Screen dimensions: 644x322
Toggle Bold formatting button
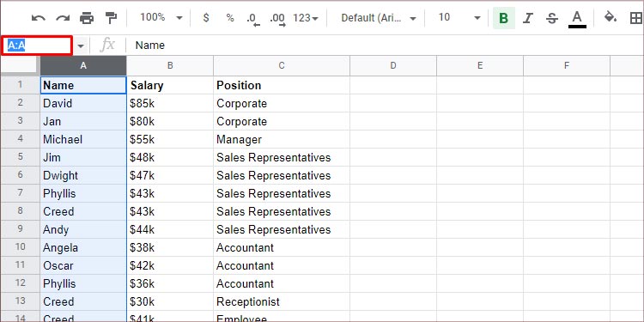pyautogui.click(x=503, y=18)
